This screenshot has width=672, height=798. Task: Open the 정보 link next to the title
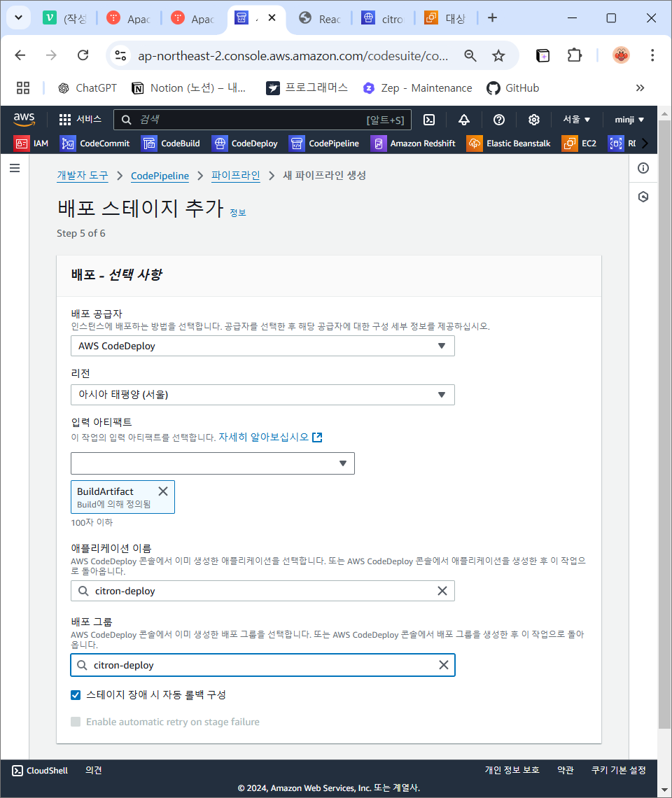coord(238,213)
